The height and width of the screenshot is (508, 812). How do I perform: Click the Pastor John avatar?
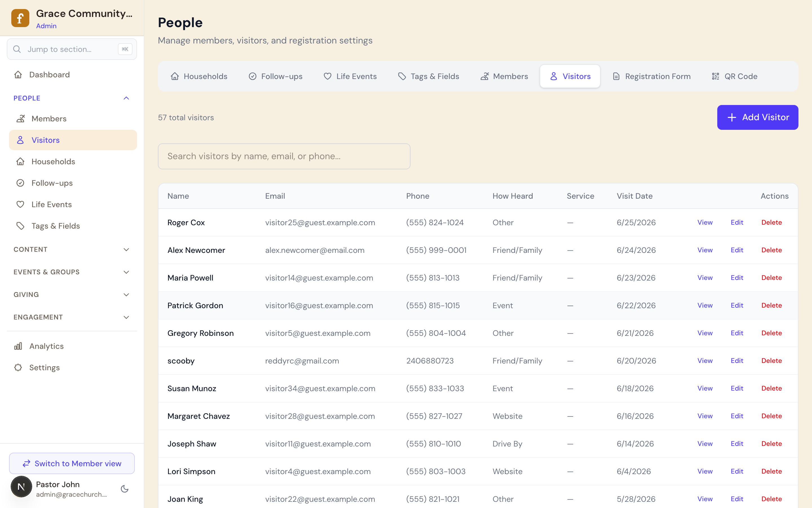[x=21, y=487]
